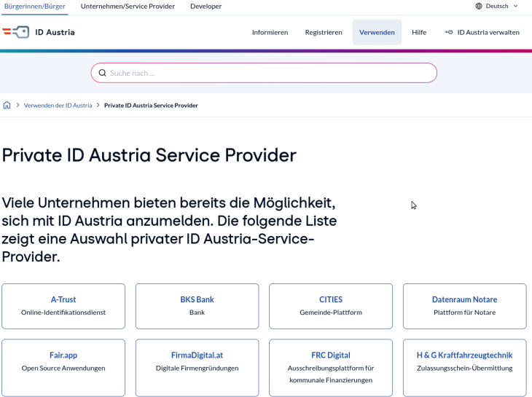Click the search magnifier icon
The height and width of the screenshot is (397, 532).
[102, 73]
